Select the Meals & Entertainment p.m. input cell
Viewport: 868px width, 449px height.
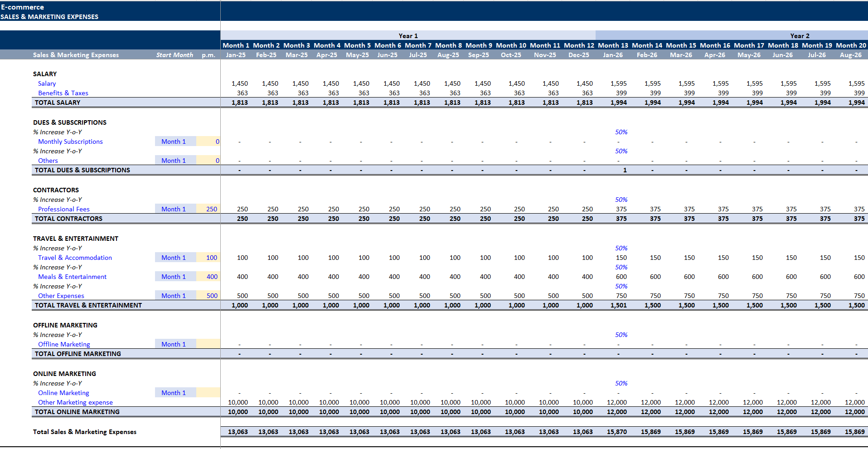click(x=209, y=277)
